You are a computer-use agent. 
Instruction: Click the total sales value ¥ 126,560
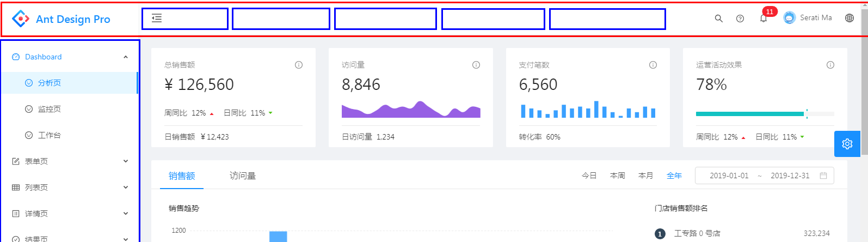[199, 84]
